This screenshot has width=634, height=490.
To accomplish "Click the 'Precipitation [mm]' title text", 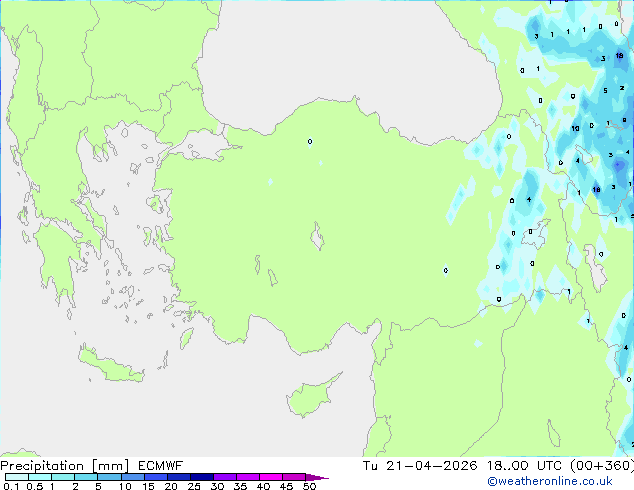I will tap(65, 466).
